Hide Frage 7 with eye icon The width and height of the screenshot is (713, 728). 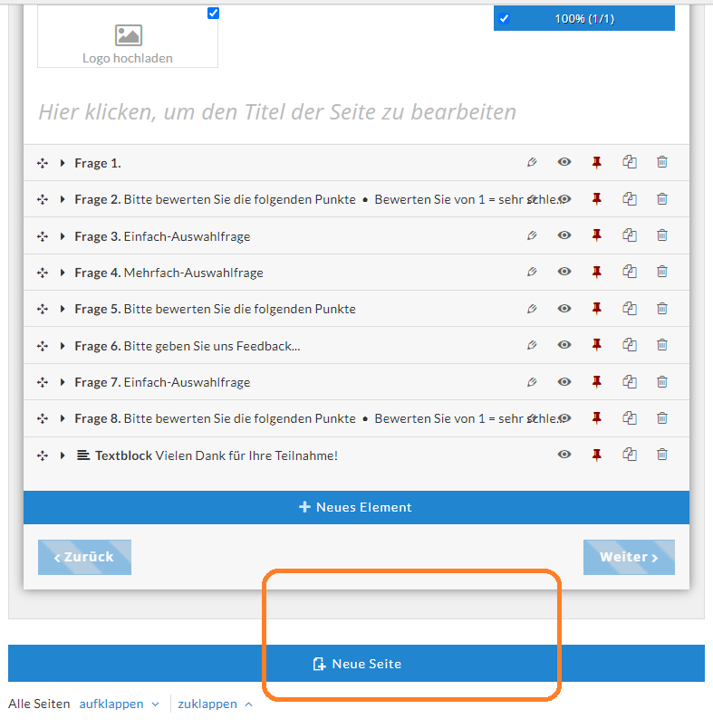point(564,381)
